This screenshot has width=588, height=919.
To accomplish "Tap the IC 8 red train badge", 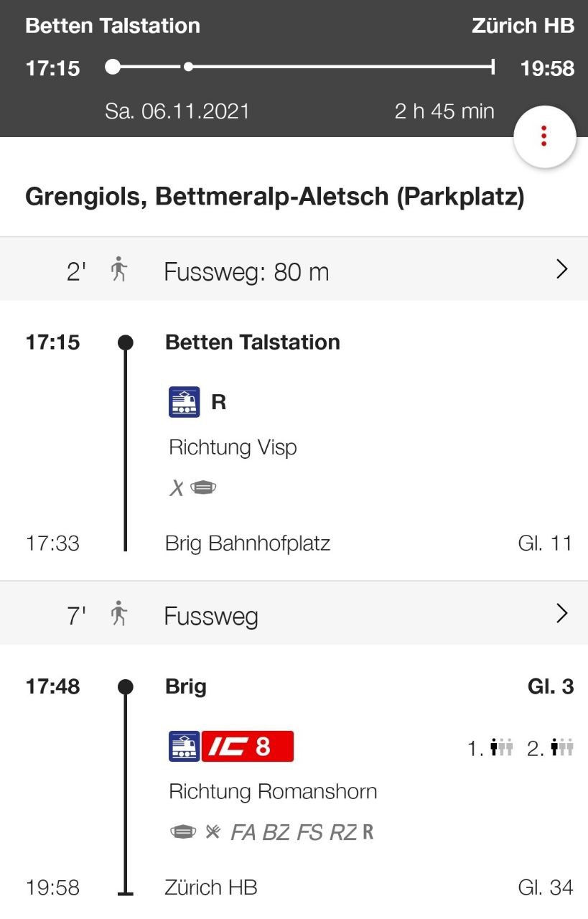I will [248, 747].
